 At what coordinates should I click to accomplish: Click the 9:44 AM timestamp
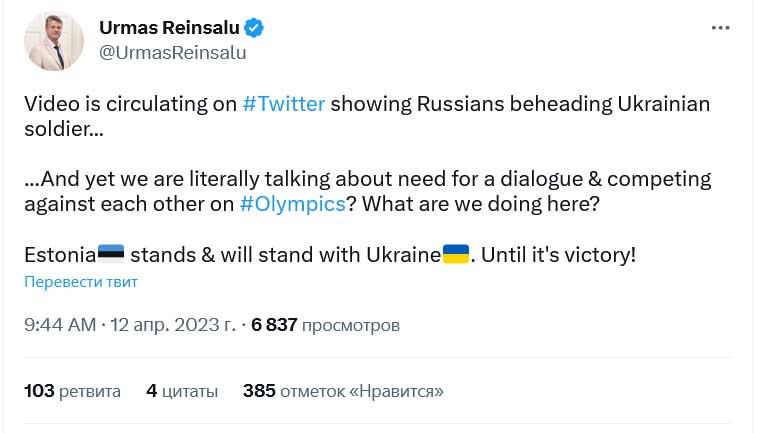pos(59,325)
